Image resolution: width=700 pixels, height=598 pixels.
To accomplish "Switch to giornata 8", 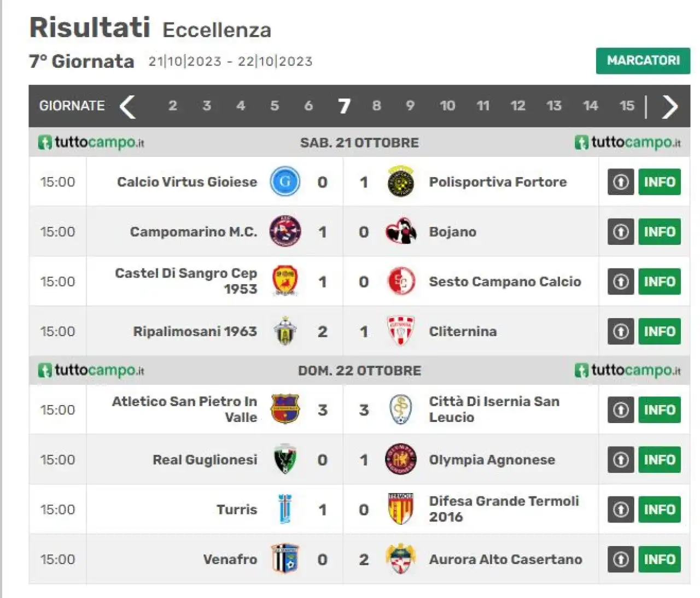I will coord(376,105).
